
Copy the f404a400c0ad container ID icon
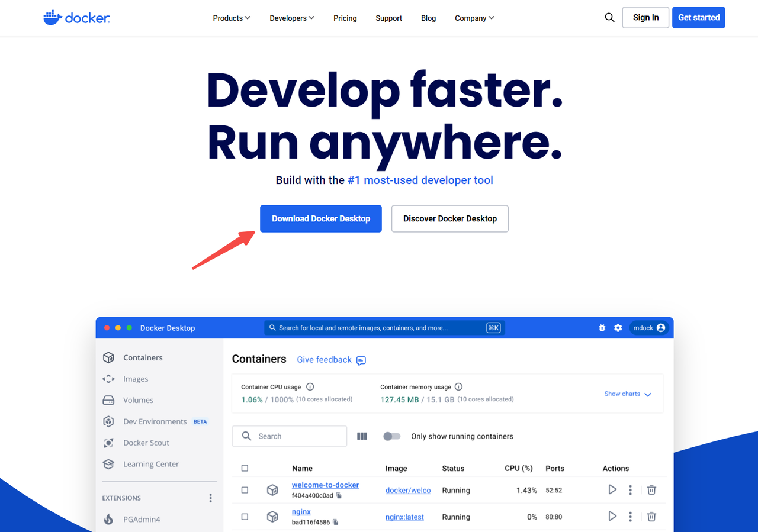pyautogui.click(x=339, y=495)
